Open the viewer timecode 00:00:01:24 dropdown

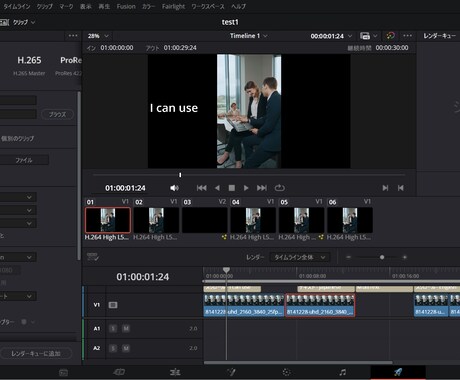331,36
